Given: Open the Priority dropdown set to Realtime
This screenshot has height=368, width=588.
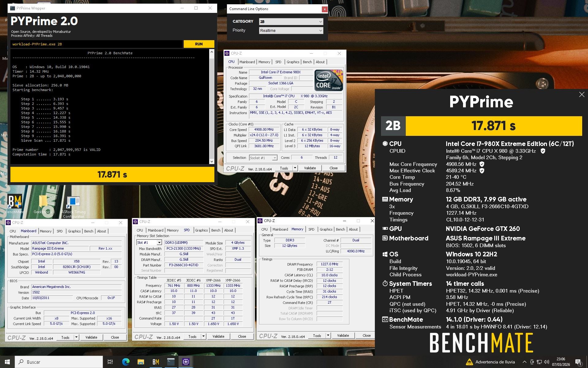Looking at the screenshot, I should coord(320,30).
